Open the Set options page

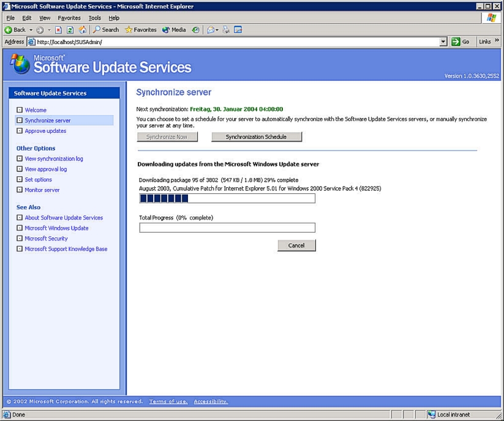click(38, 179)
